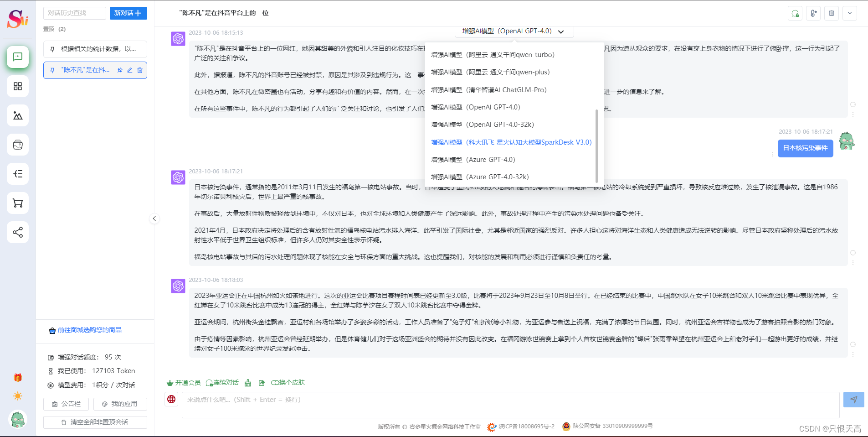Click the 2023-10-06 18:18:03 timestamp
The image size is (868, 437).
click(216, 280)
